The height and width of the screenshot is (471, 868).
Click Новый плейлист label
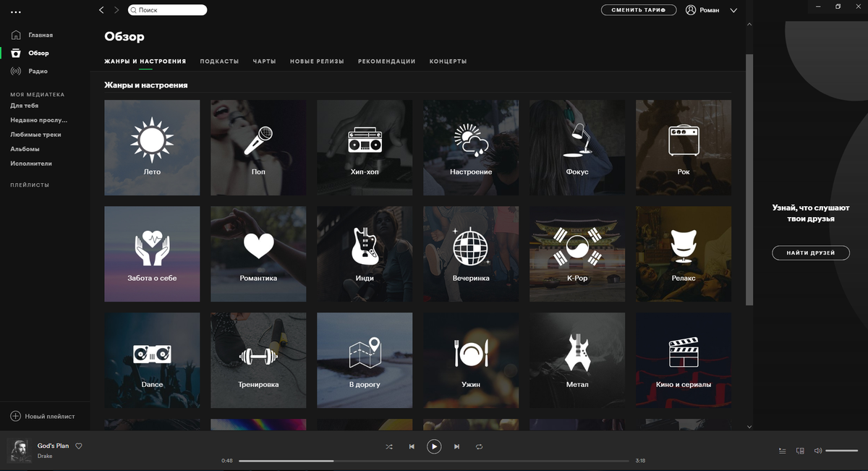coord(50,416)
